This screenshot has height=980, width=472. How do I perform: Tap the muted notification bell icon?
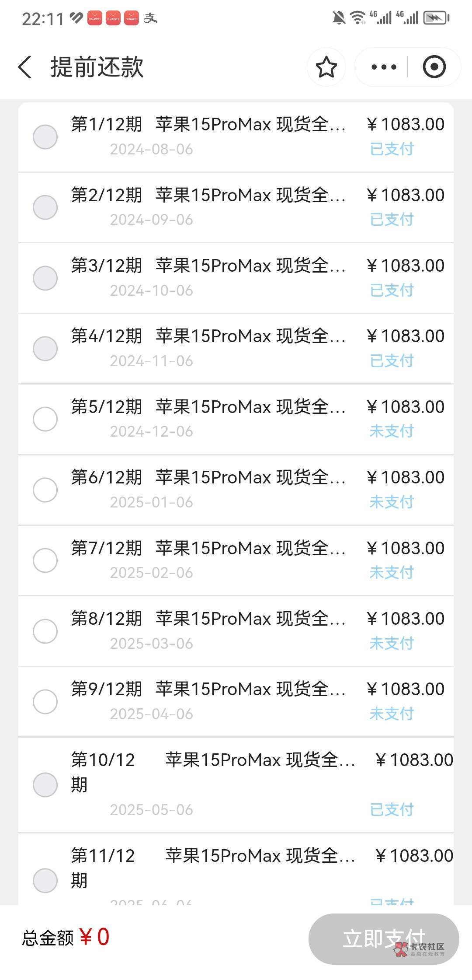(x=339, y=18)
